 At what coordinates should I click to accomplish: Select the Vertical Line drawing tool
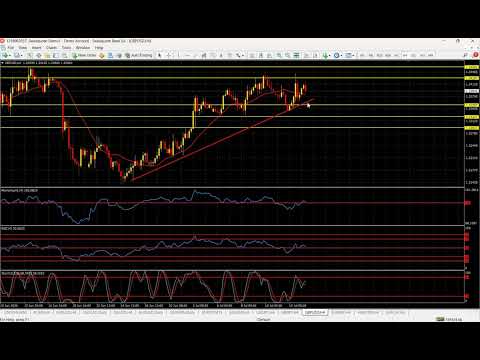[x=178, y=55]
